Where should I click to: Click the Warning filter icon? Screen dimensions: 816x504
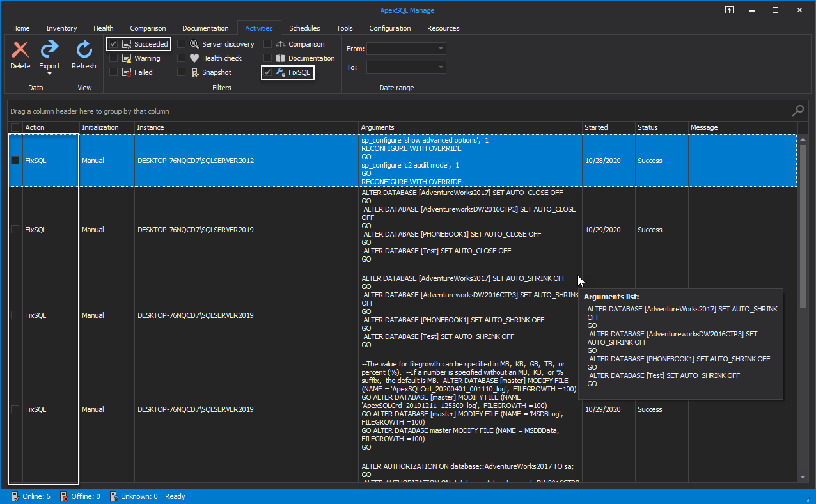pyautogui.click(x=127, y=58)
